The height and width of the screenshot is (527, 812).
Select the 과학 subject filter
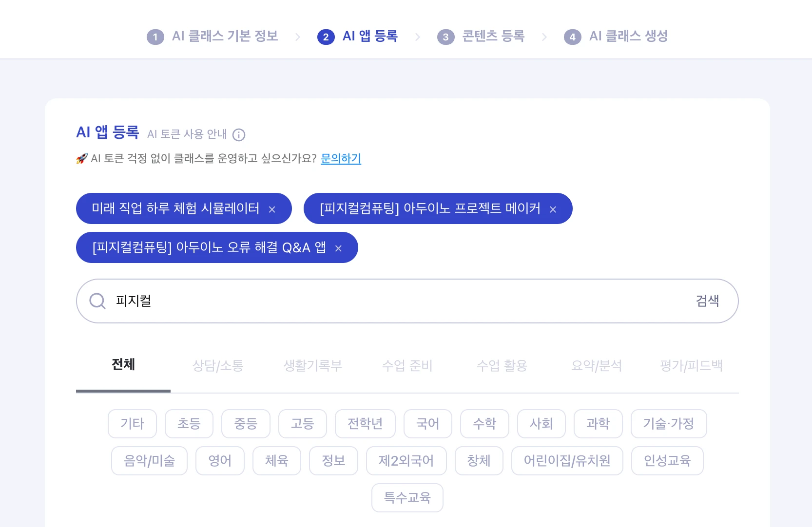click(598, 424)
